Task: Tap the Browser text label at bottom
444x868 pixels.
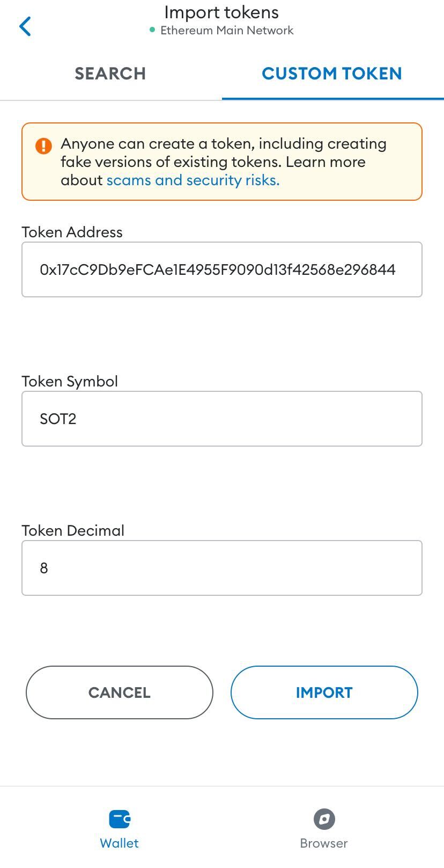Action: [x=324, y=843]
